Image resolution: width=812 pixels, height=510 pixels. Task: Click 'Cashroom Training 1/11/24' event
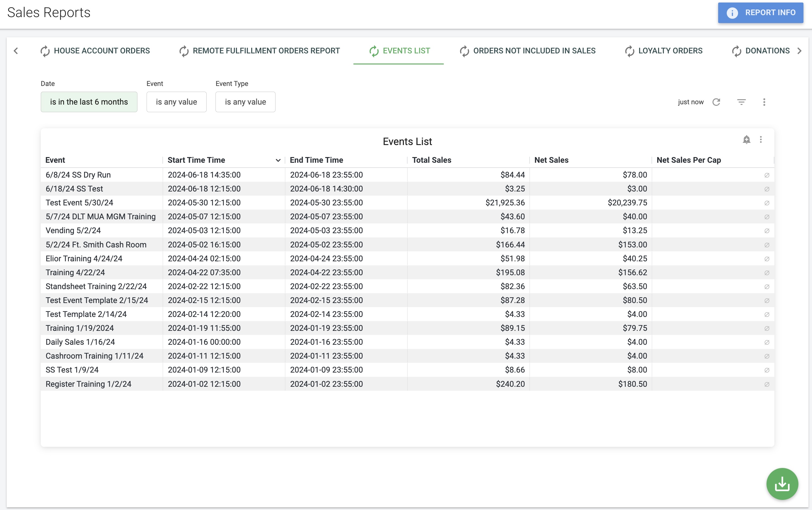click(x=101, y=356)
